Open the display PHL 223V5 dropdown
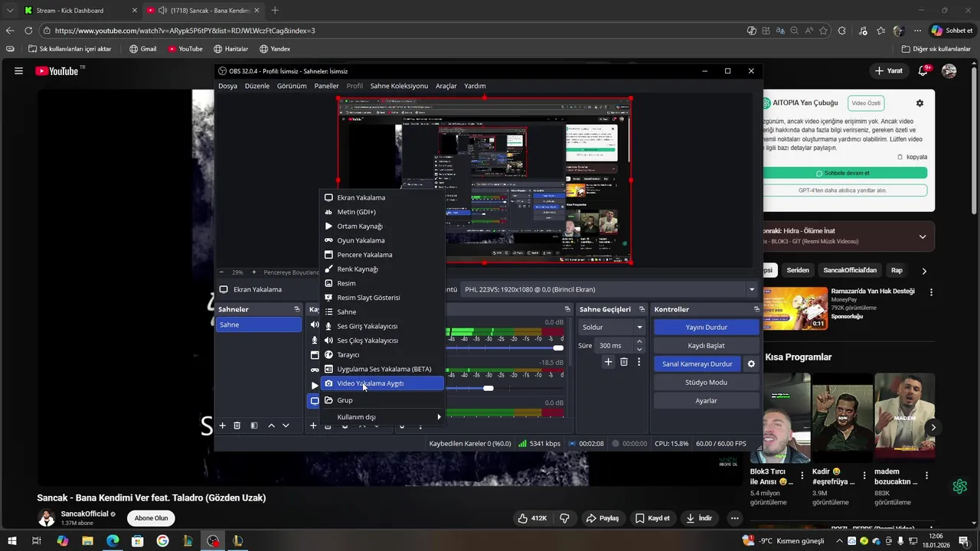 pyautogui.click(x=609, y=289)
